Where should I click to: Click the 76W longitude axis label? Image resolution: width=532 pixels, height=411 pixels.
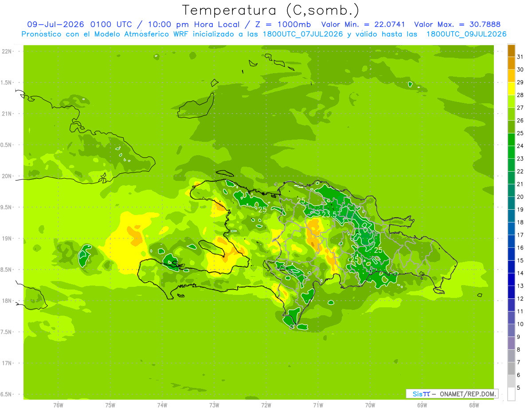[x=59, y=405]
